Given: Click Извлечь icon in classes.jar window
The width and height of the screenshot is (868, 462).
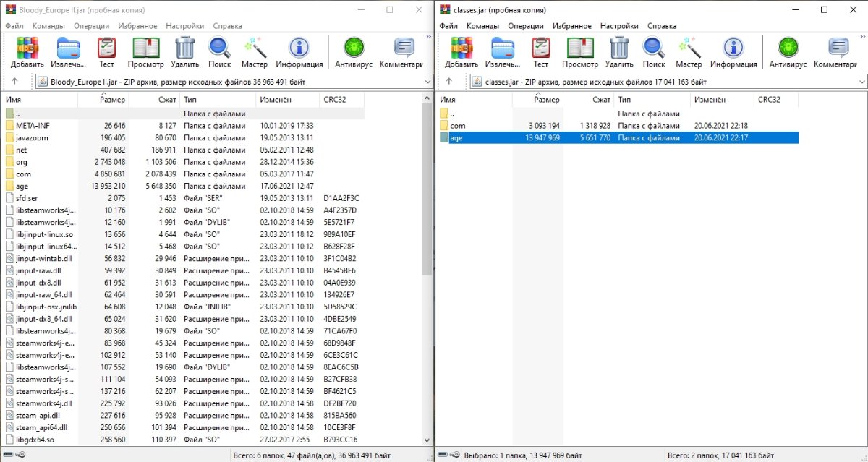Looking at the screenshot, I should pyautogui.click(x=503, y=47).
